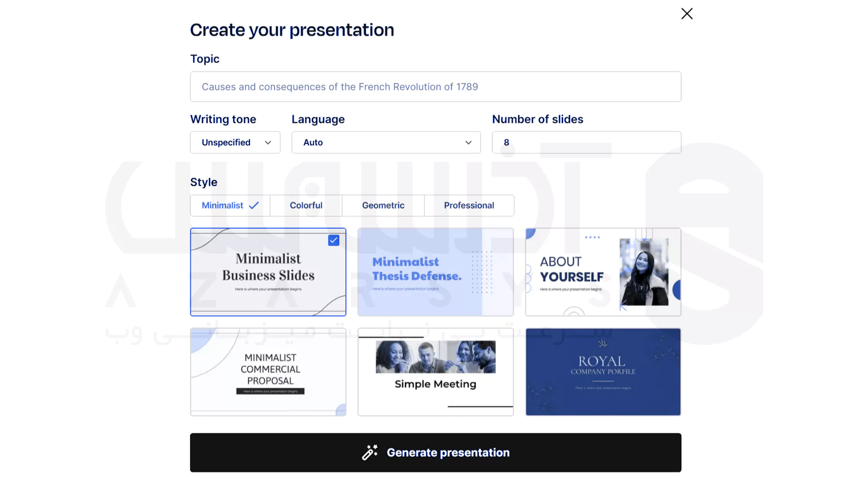
Task: Select the Professional style tab
Action: pyautogui.click(x=468, y=205)
